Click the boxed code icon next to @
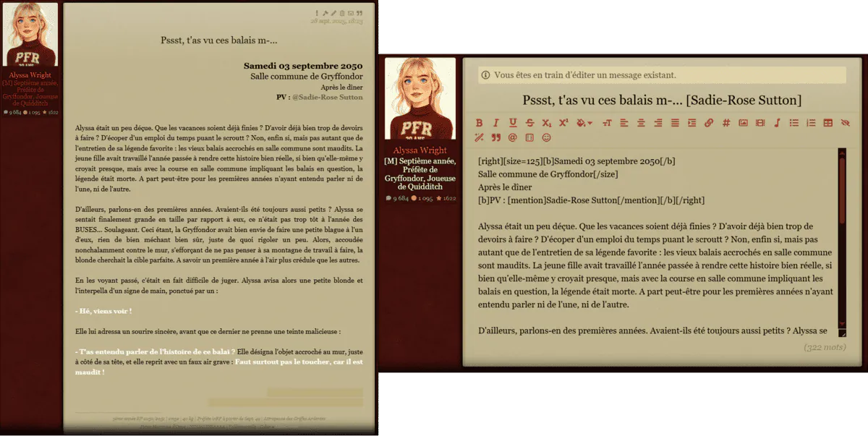 pyautogui.click(x=529, y=137)
